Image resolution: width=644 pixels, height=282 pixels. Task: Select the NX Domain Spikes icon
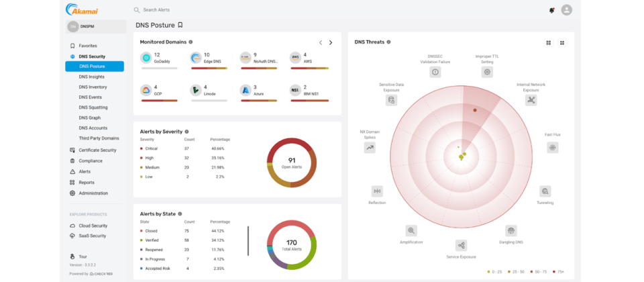click(x=370, y=147)
